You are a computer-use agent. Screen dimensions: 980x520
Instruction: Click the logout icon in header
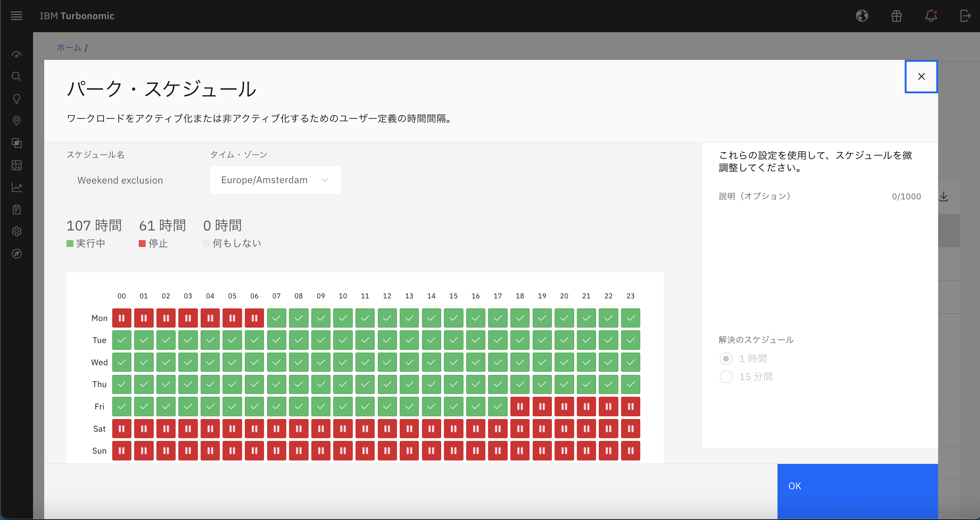tap(965, 16)
